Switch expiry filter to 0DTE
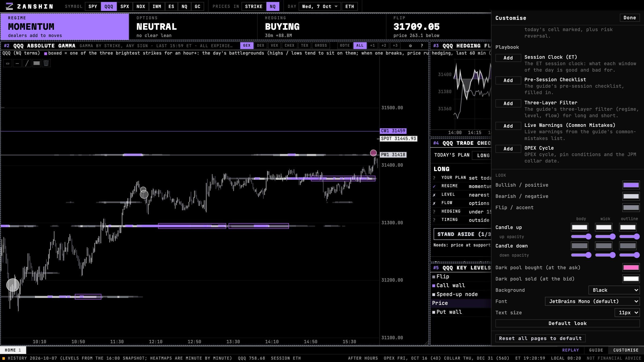Image resolution: width=644 pixels, height=362 pixels. point(345,46)
